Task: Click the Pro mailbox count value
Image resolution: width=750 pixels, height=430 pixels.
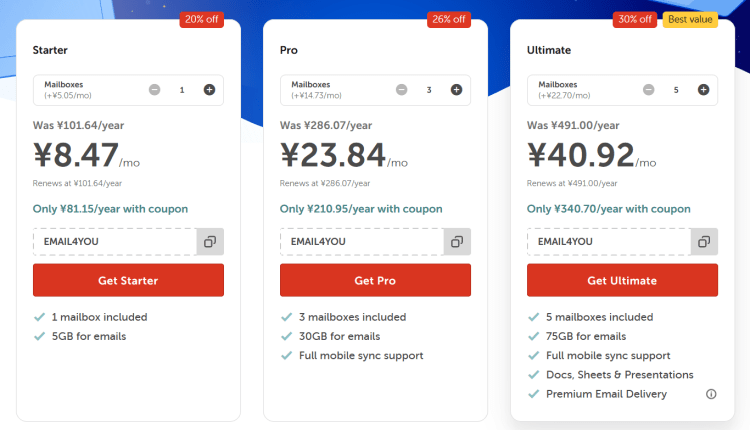Action: [x=429, y=90]
